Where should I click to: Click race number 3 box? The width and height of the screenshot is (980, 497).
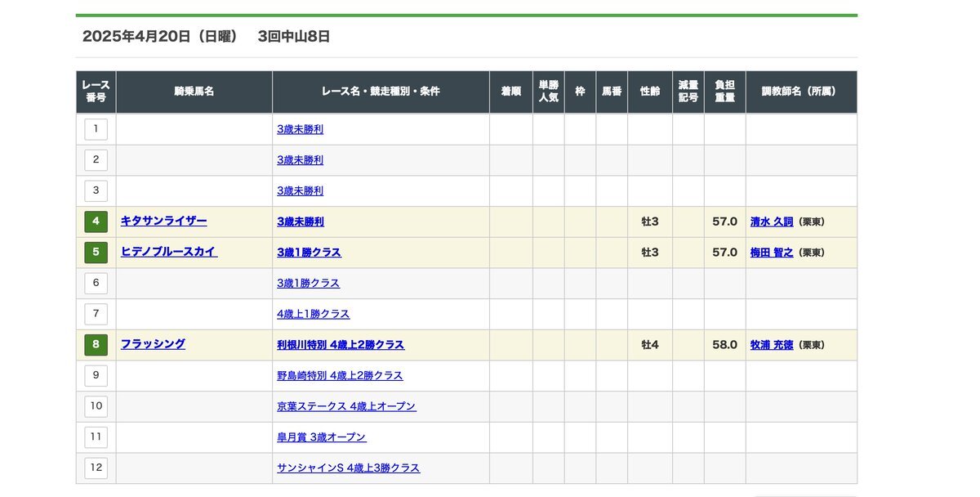coord(96,190)
